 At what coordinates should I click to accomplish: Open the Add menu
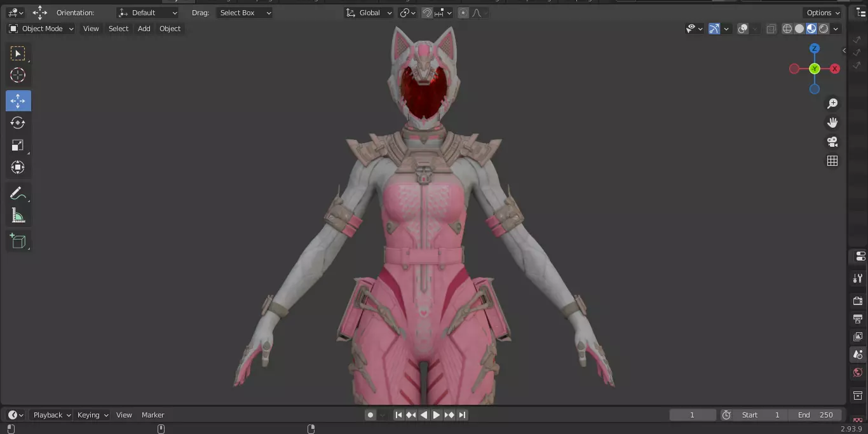point(144,29)
